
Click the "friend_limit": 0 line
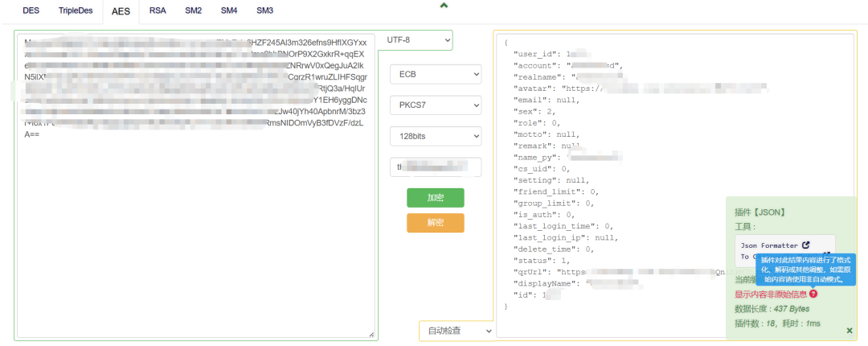(556, 192)
